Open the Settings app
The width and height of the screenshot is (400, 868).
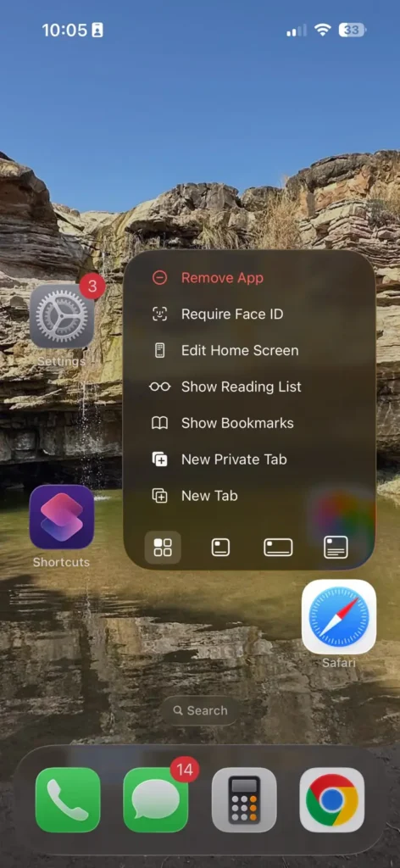coord(62,316)
